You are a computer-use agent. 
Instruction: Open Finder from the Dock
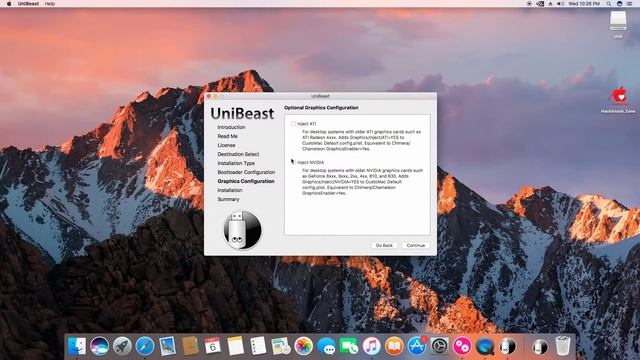pos(77,346)
